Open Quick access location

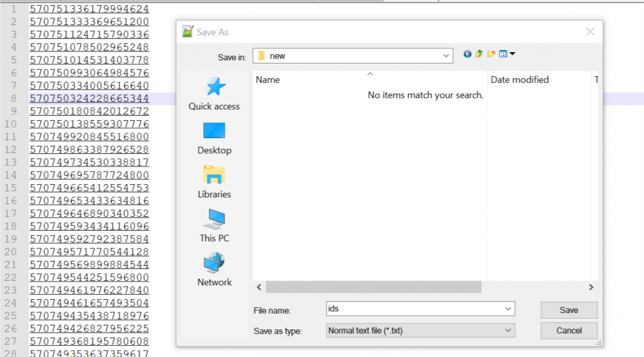[214, 94]
